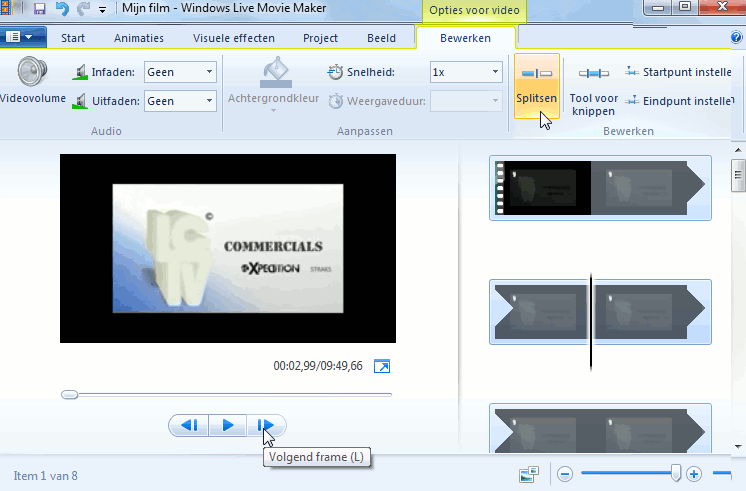746x491 pixels.
Task: Click the time scale zoom slider handle
Action: [x=676, y=473]
